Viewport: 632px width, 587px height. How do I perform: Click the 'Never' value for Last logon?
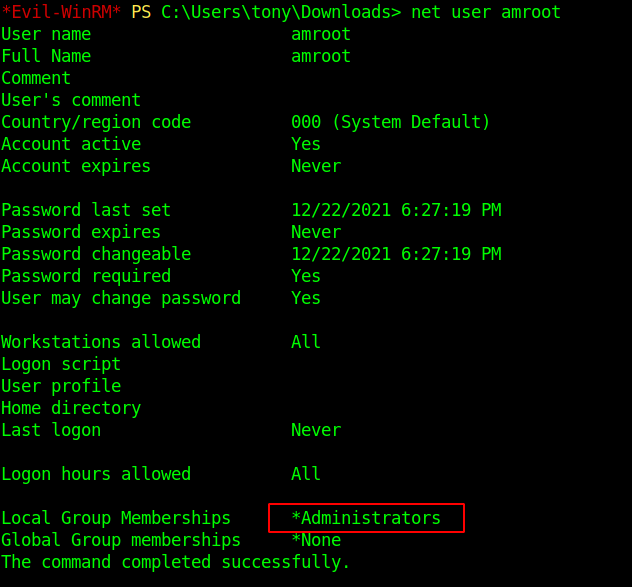[316, 430]
